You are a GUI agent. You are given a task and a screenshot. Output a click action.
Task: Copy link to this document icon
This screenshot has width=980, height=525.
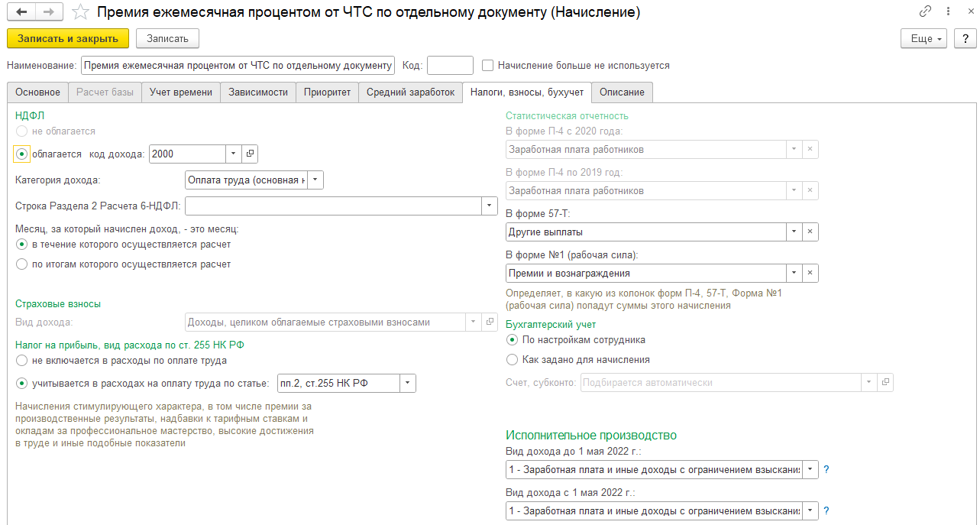(x=926, y=12)
